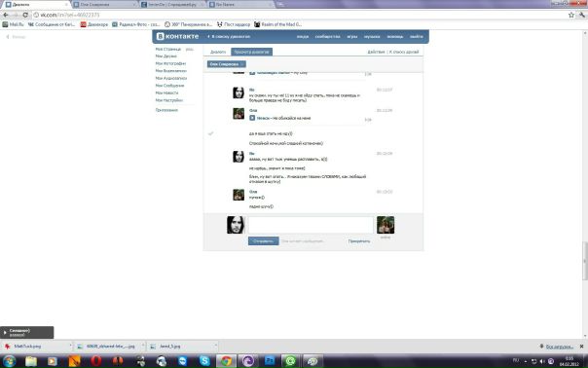Switch to Google Chrome taskbar icon

(226, 361)
